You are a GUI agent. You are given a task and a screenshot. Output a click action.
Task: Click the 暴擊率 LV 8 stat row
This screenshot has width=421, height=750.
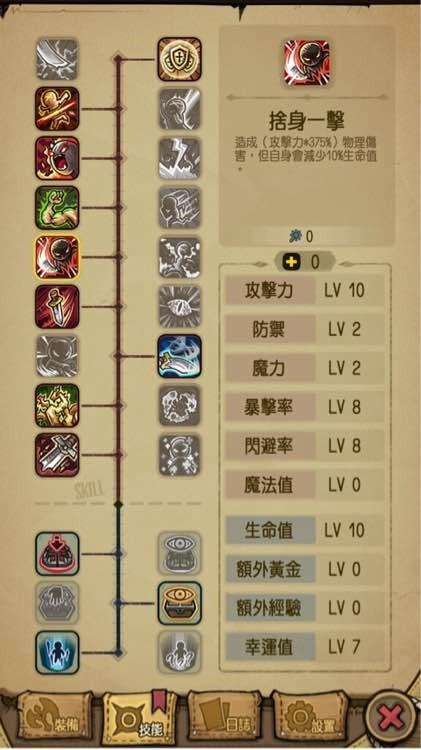pos(305,407)
